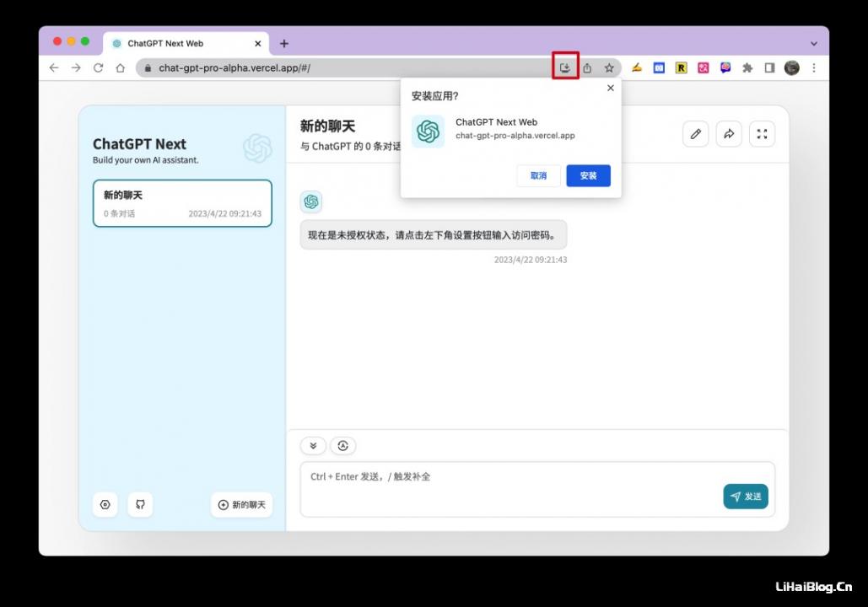The width and height of the screenshot is (868, 607).
Task: Open the settings icon in sidebar bottom
Action: pyautogui.click(x=105, y=504)
